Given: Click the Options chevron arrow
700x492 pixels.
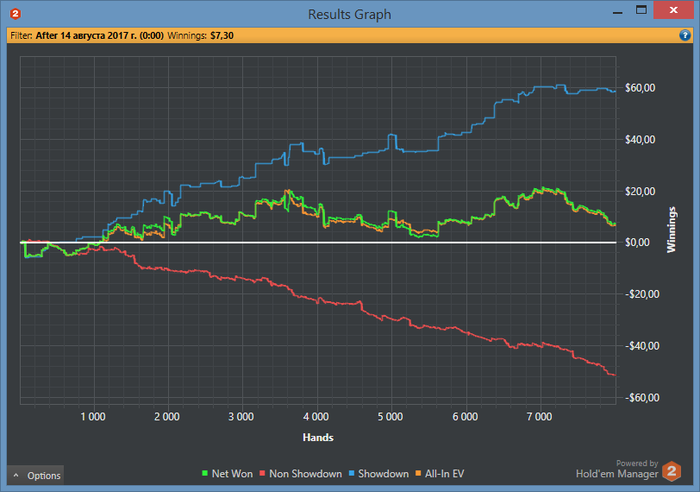Looking at the screenshot, I should (16, 475).
